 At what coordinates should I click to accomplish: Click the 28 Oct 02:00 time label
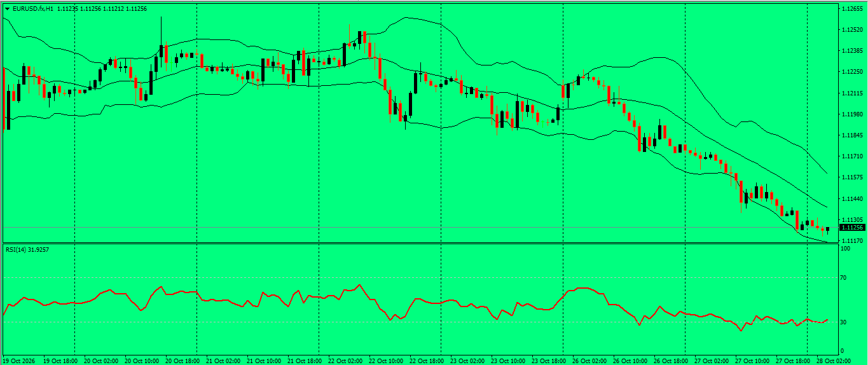point(834,361)
